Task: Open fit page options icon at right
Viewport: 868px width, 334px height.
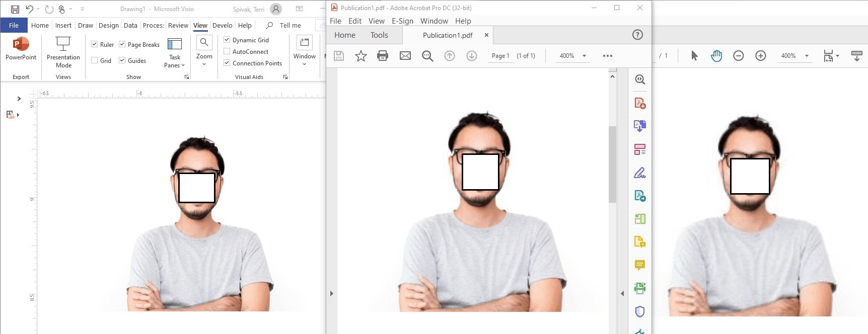Action: pos(831,56)
